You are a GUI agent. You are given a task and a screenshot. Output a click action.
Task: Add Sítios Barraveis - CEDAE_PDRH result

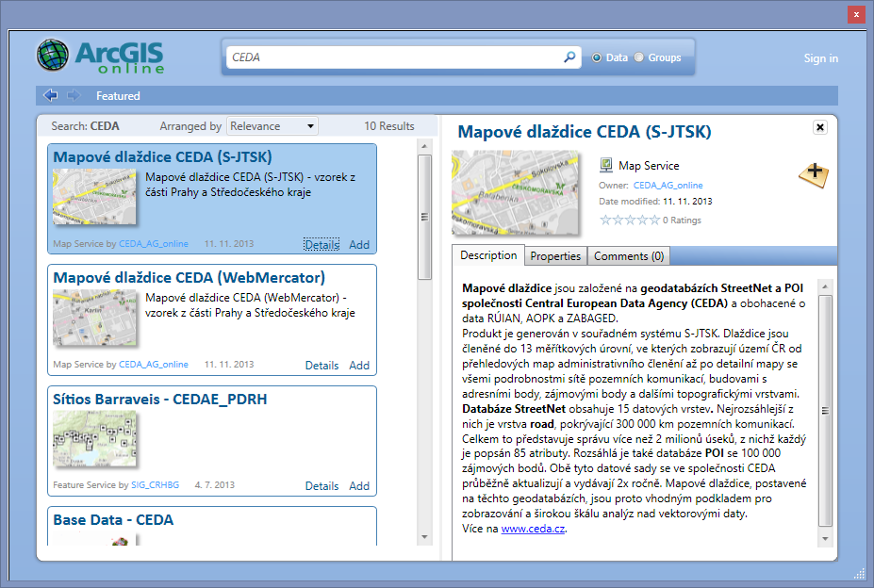coord(359,486)
